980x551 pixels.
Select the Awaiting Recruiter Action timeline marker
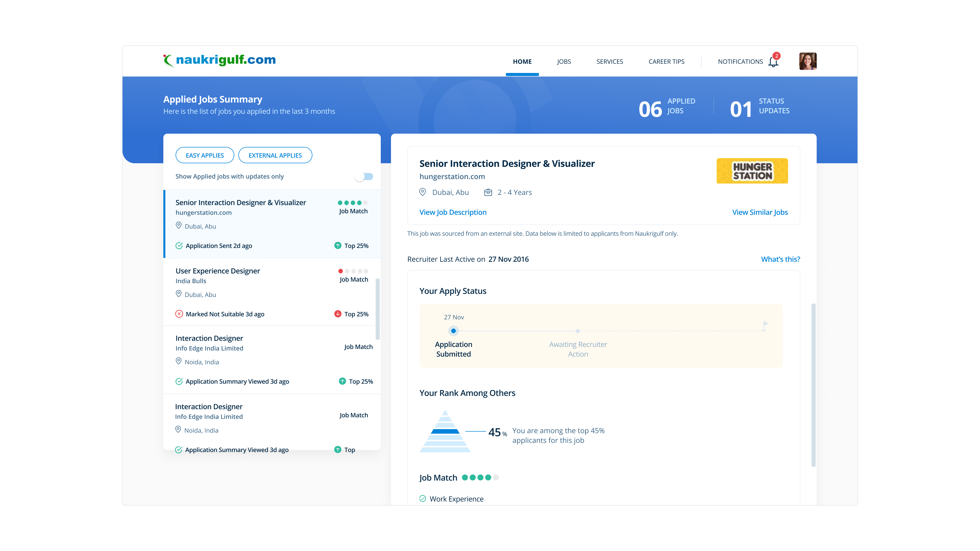click(578, 331)
